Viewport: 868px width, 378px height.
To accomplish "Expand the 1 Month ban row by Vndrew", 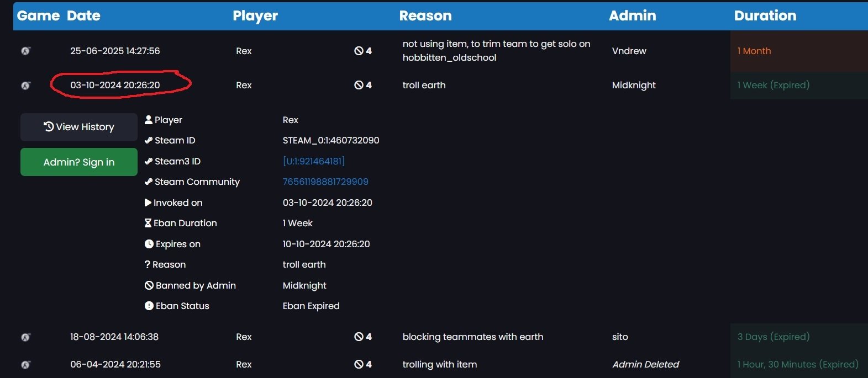I will click(x=496, y=51).
